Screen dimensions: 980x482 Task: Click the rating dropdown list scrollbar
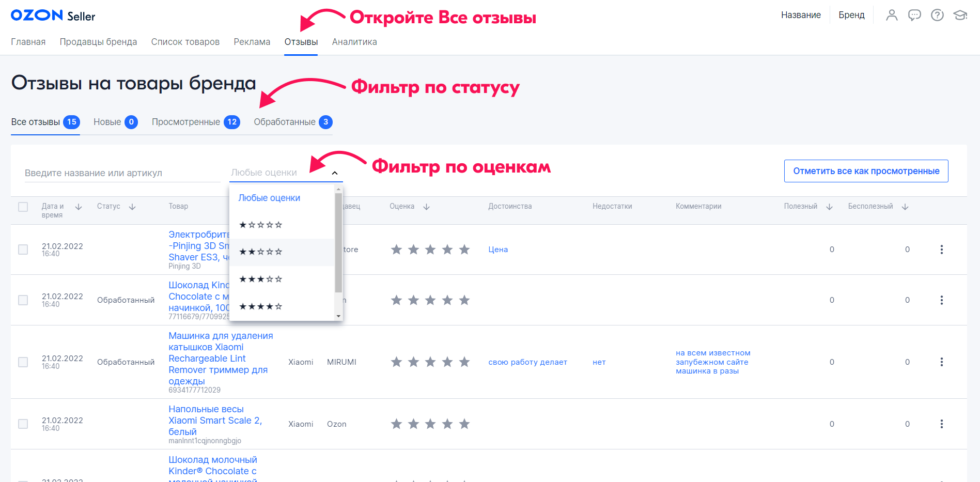(x=338, y=243)
